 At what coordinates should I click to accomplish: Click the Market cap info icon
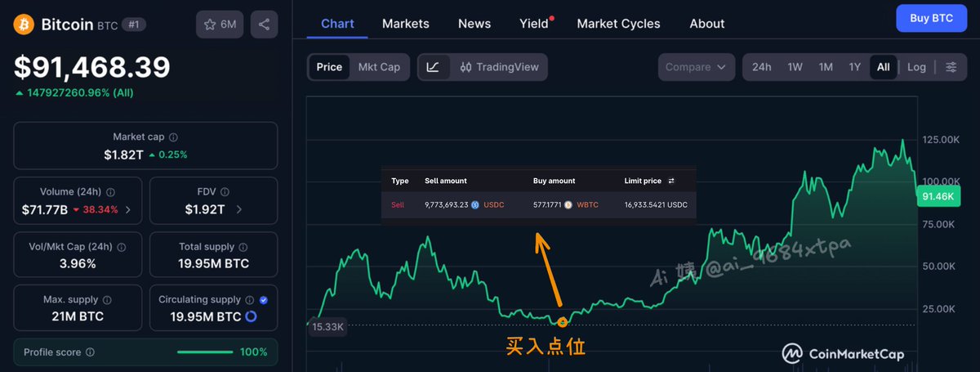click(173, 137)
